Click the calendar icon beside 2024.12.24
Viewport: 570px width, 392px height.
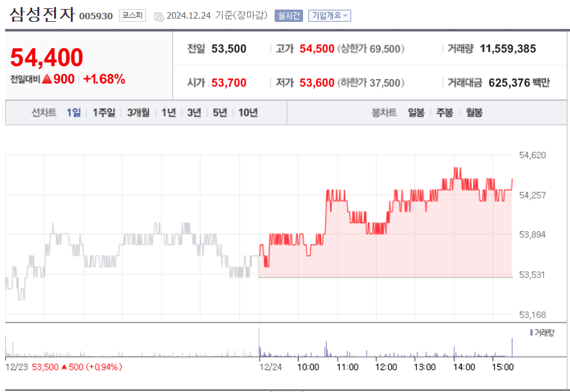click(x=159, y=16)
